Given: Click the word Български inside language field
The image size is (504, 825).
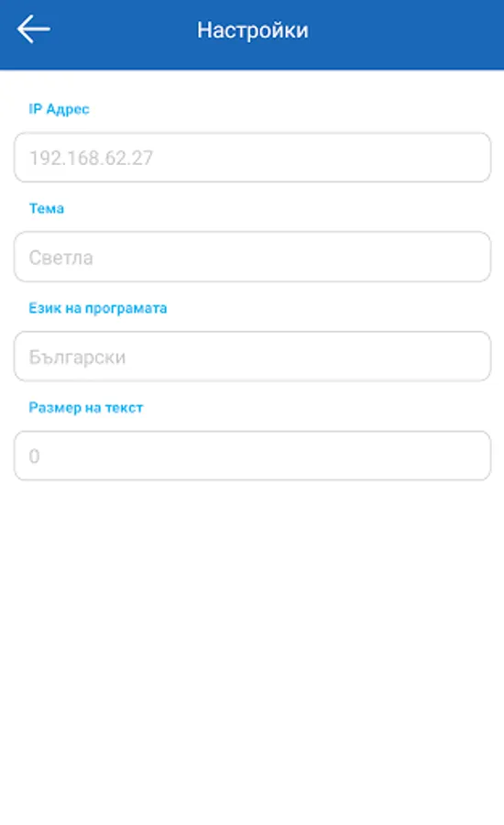Looking at the screenshot, I should [77, 357].
